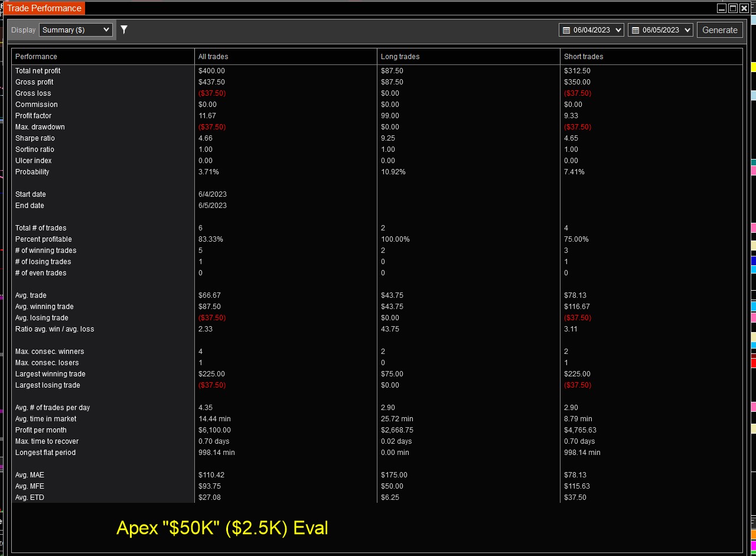This screenshot has width=756, height=556.
Task: Select the Avg. trade row label
Action: [x=31, y=295]
